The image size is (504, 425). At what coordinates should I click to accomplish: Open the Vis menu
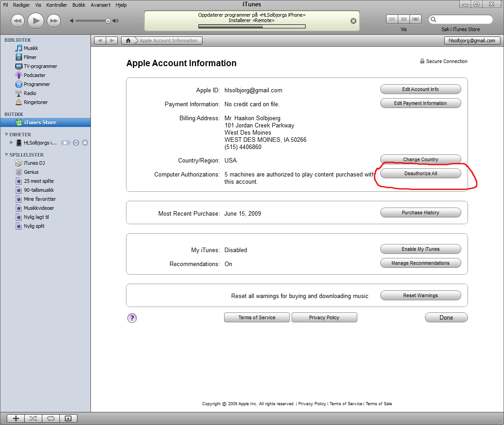tap(38, 5)
